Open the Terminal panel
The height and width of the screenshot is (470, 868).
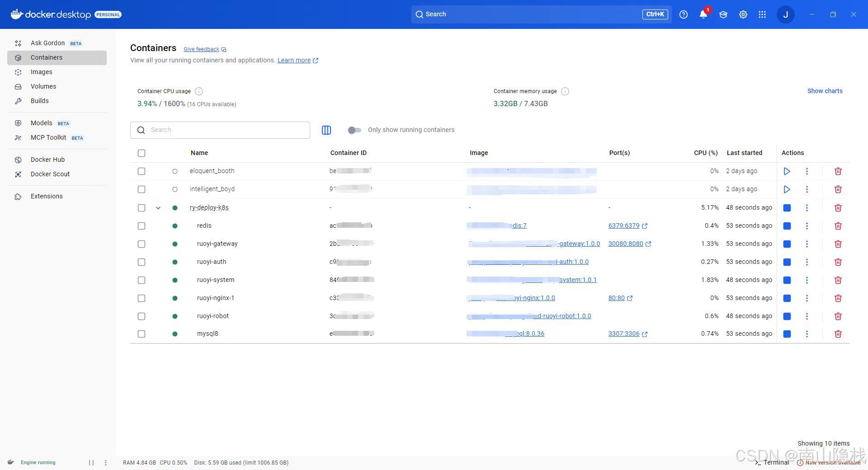point(772,462)
